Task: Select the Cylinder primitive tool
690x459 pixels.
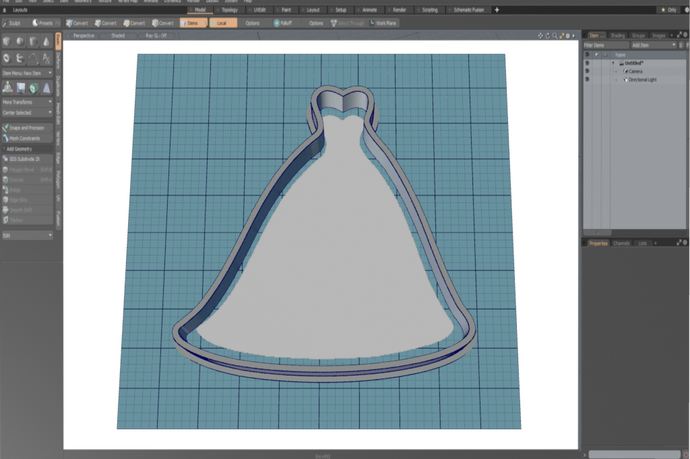Action: coord(33,41)
